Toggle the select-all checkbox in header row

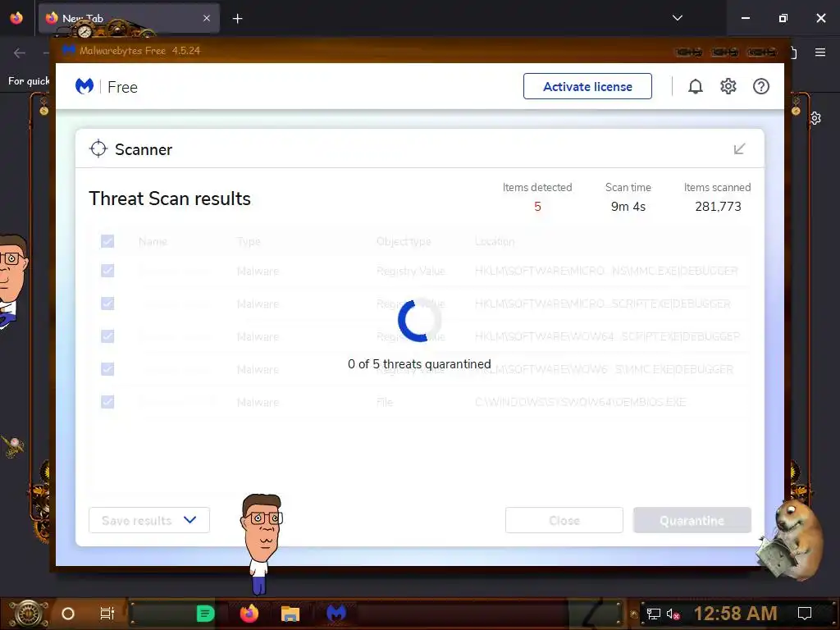(107, 241)
